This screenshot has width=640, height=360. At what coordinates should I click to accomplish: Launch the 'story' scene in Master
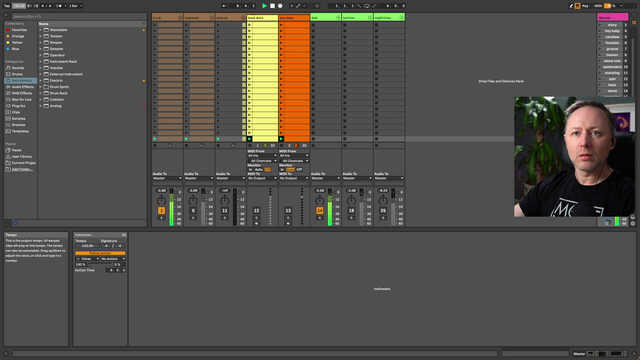[x=600, y=25]
